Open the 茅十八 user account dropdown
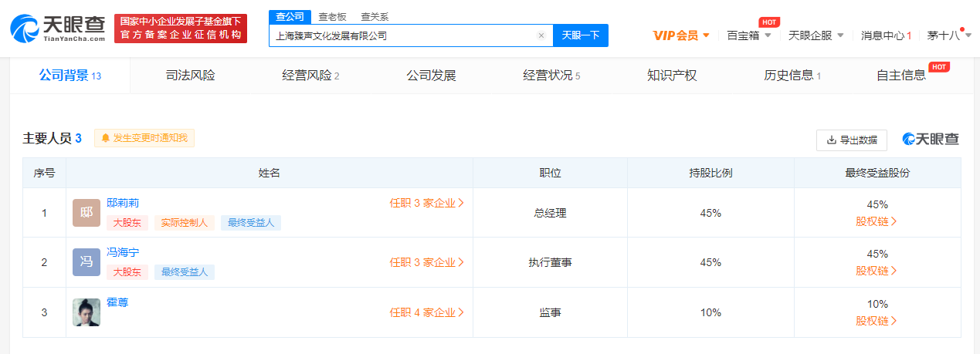The image size is (980, 354). point(949,35)
